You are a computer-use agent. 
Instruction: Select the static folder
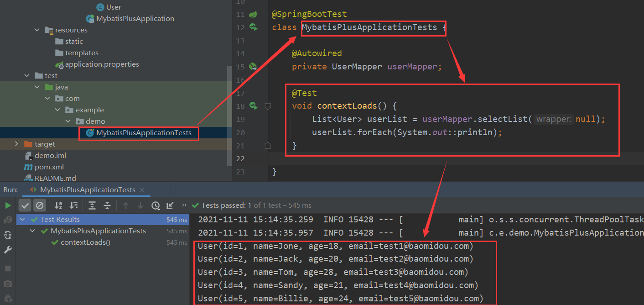pos(69,42)
